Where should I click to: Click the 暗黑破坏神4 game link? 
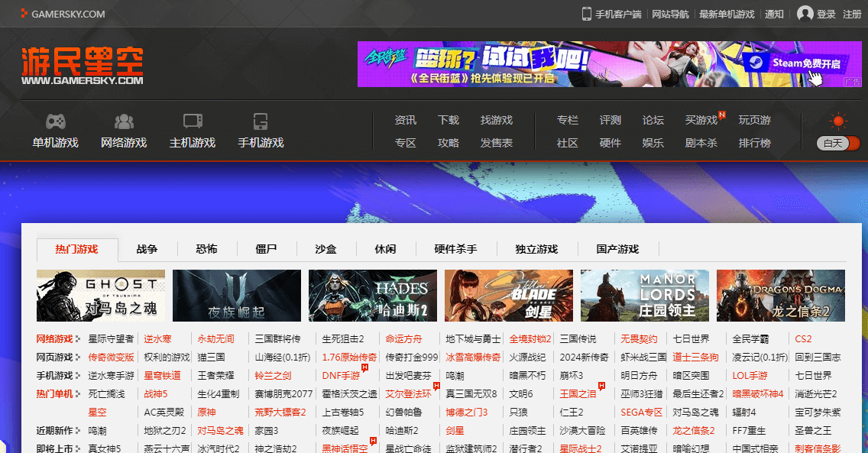pyautogui.click(x=758, y=394)
